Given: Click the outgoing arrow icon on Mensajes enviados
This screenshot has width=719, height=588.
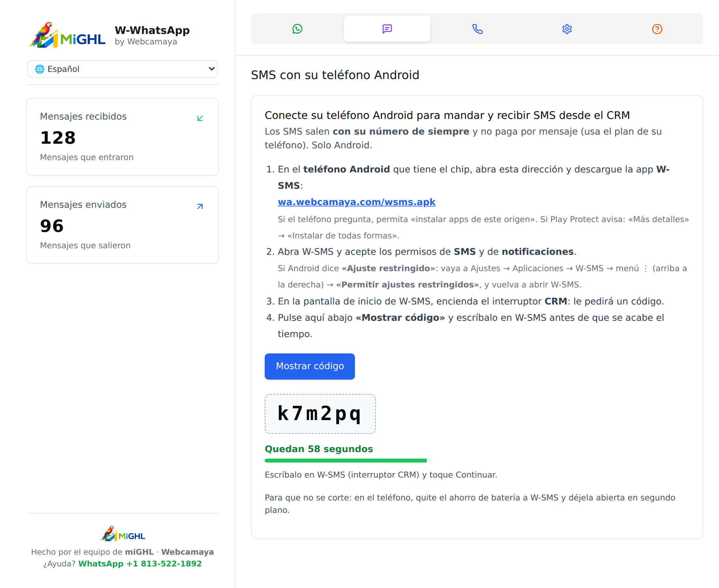Looking at the screenshot, I should click(x=200, y=206).
